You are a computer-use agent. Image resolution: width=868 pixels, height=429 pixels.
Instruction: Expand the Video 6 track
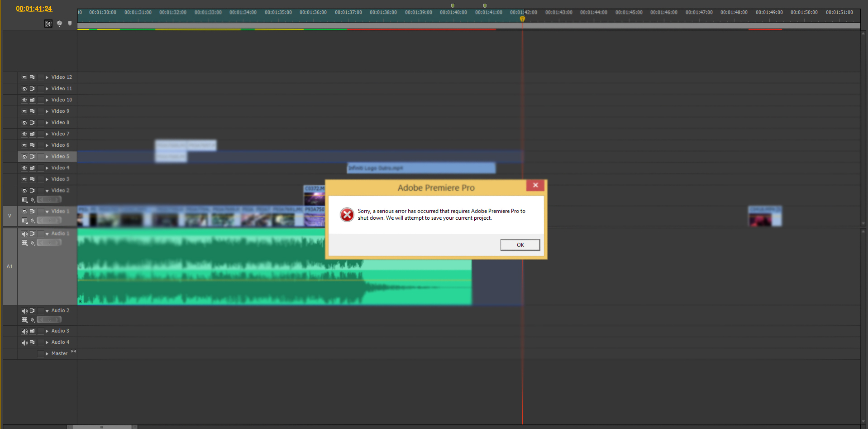point(47,145)
